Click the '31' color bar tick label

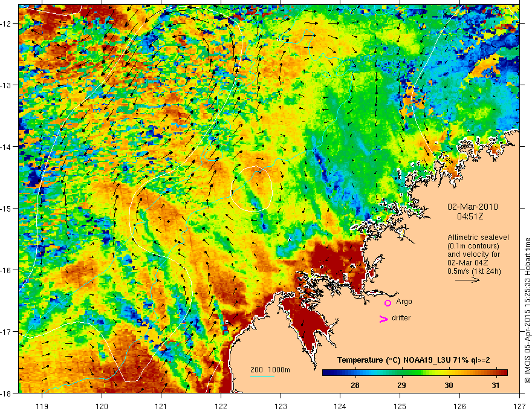(496, 385)
